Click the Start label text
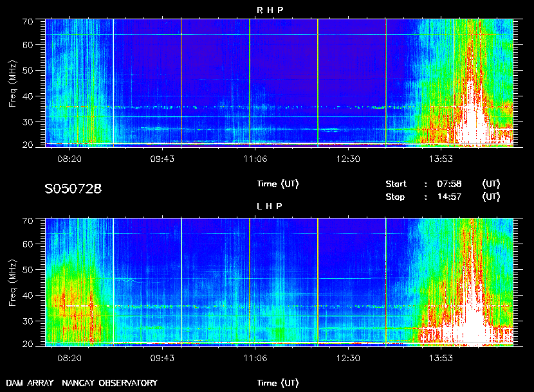The height and width of the screenshot is (392, 534). click(x=396, y=184)
